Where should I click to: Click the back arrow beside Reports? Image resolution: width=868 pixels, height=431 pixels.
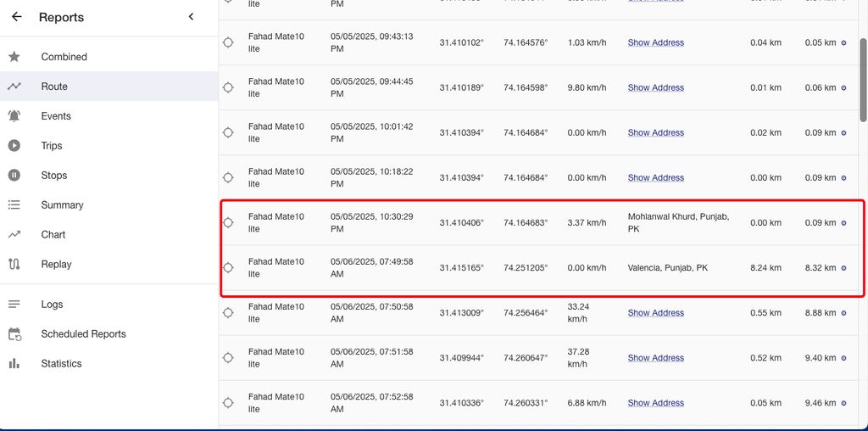(x=17, y=17)
